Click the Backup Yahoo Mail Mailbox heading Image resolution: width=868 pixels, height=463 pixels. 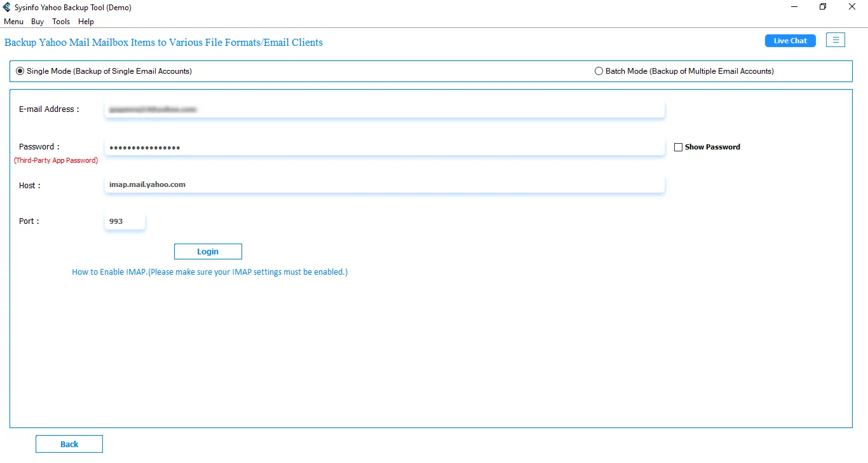click(x=163, y=43)
